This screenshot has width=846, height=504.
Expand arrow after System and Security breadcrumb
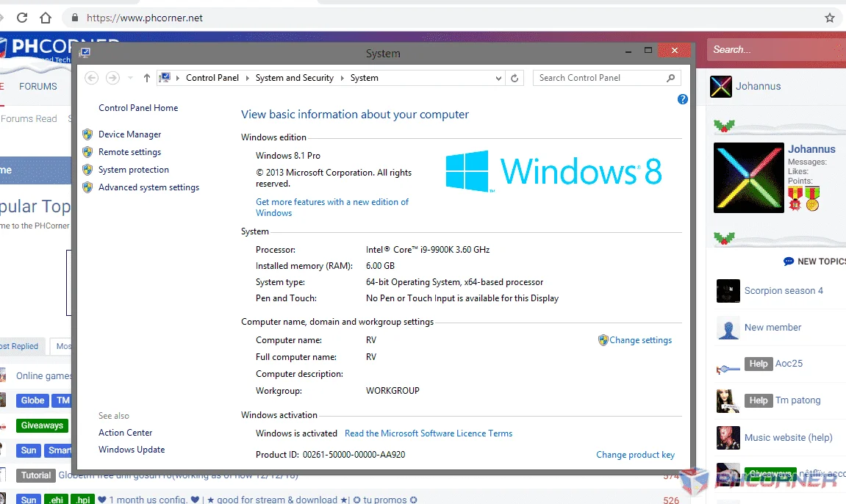[342, 78]
